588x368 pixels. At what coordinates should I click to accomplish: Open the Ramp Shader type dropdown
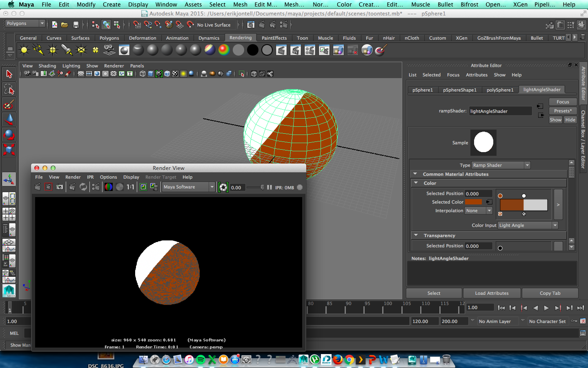click(501, 165)
